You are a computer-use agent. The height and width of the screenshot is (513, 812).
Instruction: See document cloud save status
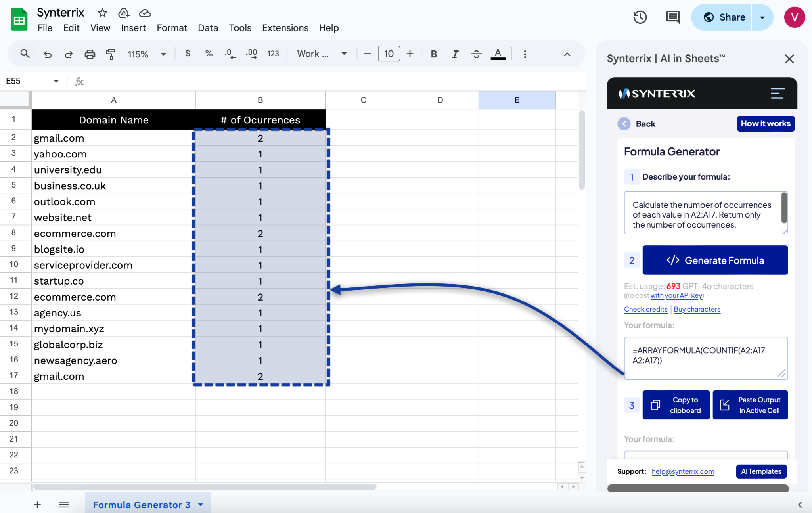145,13
